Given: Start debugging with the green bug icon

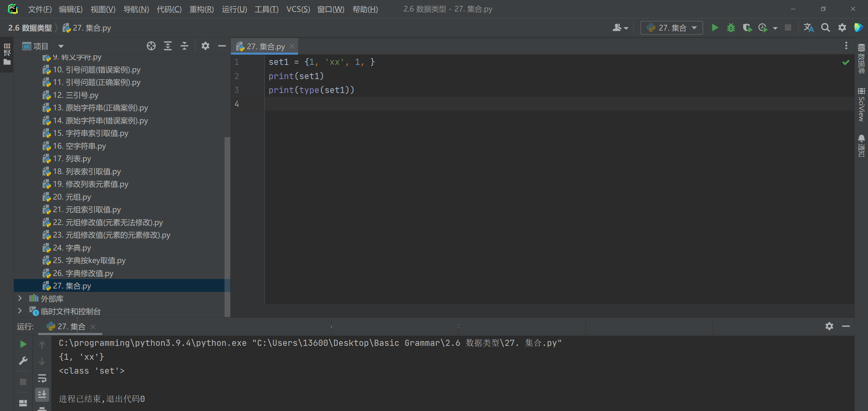Looking at the screenshot, I should point(731,27).
